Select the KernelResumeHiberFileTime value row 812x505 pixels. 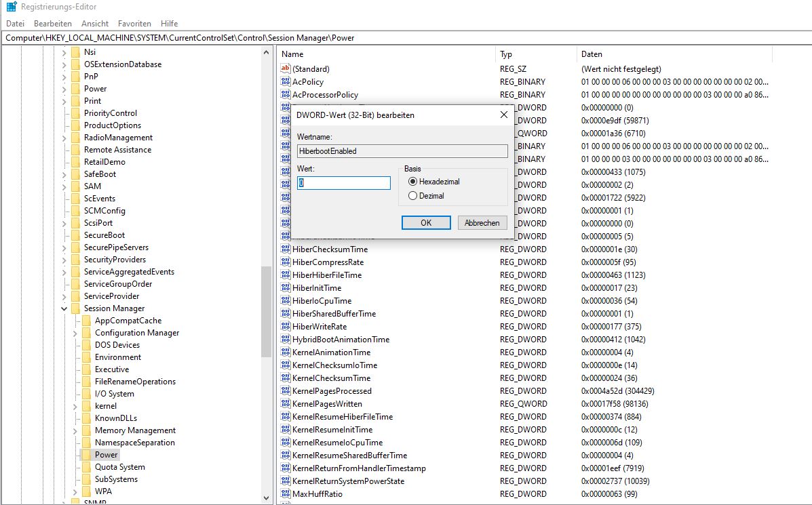click(x=343, y=416)
